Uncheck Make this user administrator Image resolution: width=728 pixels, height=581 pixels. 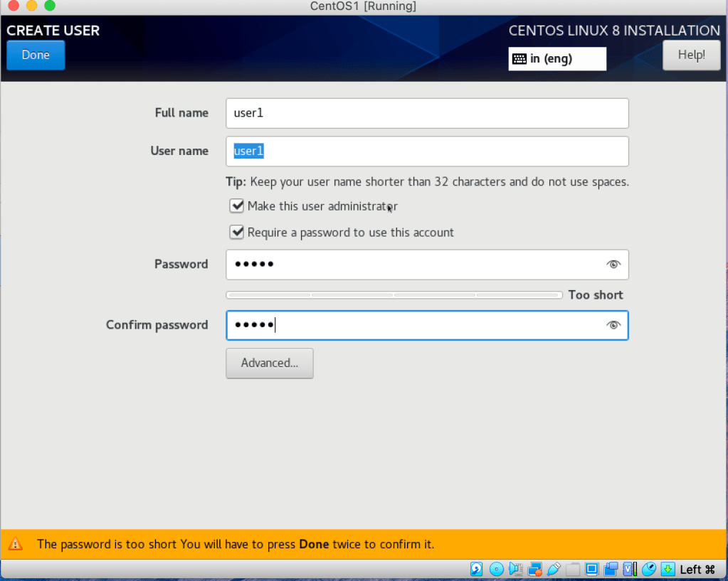236,206
